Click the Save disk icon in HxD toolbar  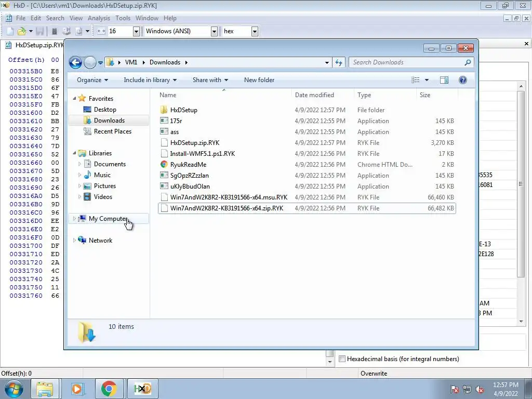click(39, 31)
